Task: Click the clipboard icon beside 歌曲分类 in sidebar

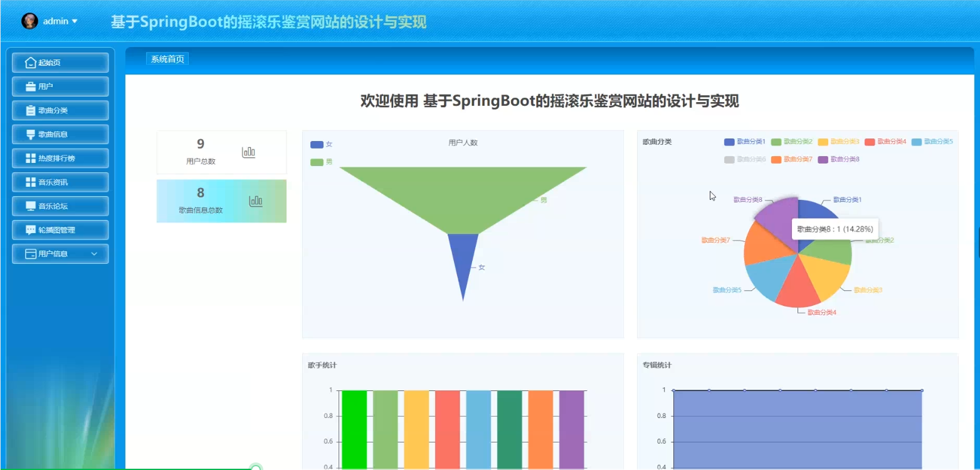Action: pos(30,110)
